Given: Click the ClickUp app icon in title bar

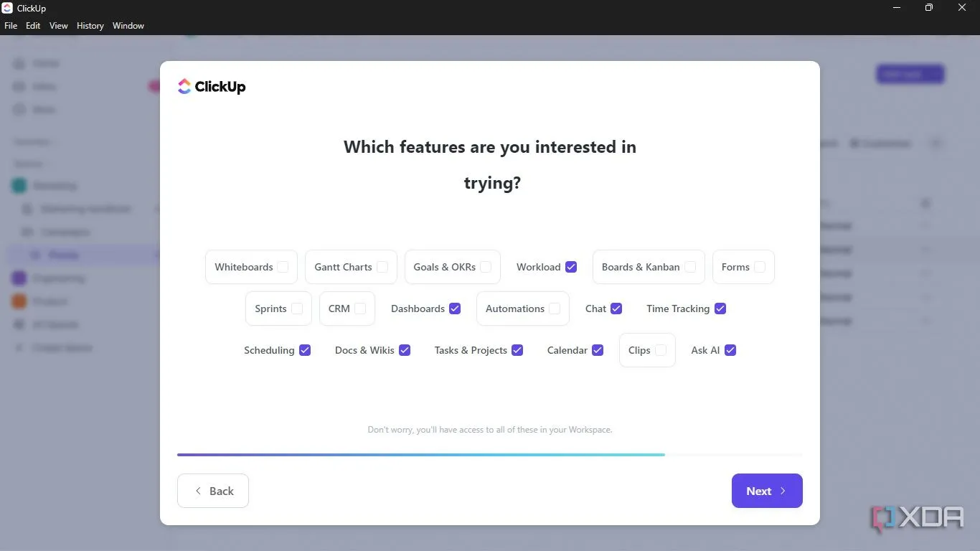Looking at the screenshot, I should [7, 8].
